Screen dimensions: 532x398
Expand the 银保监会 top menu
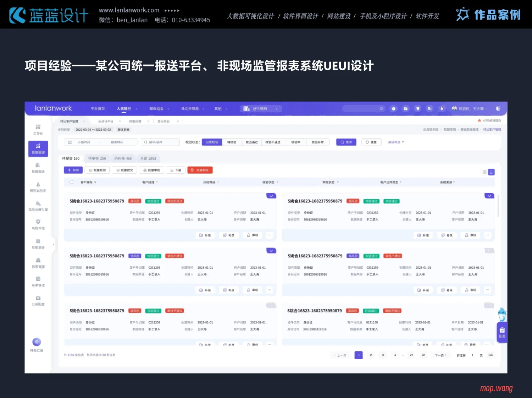pos(159,109)
